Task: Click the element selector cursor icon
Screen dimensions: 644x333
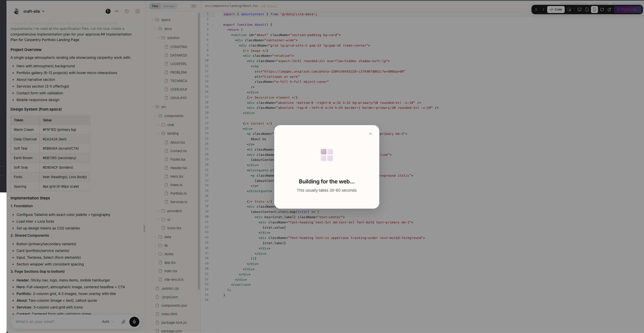Action: pos(569,10)
